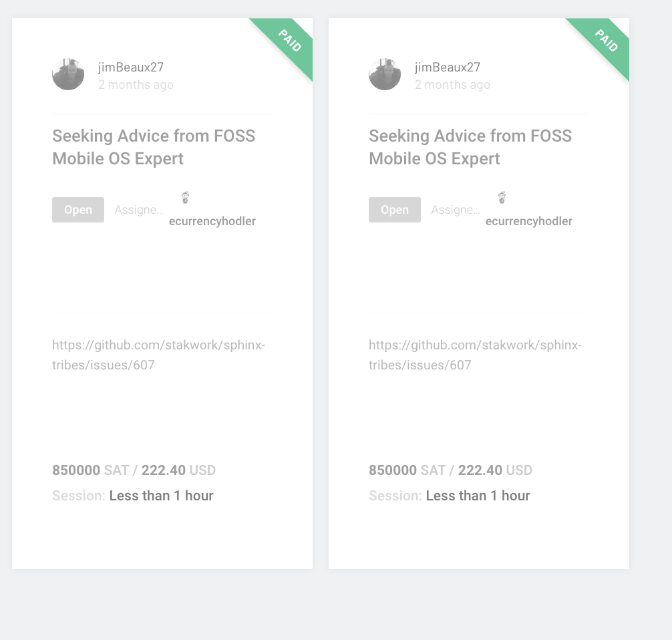Open the GitHub issue link on the left card
Image resolution: width=672 pixels, height=640 pixels.
(158, 355)
